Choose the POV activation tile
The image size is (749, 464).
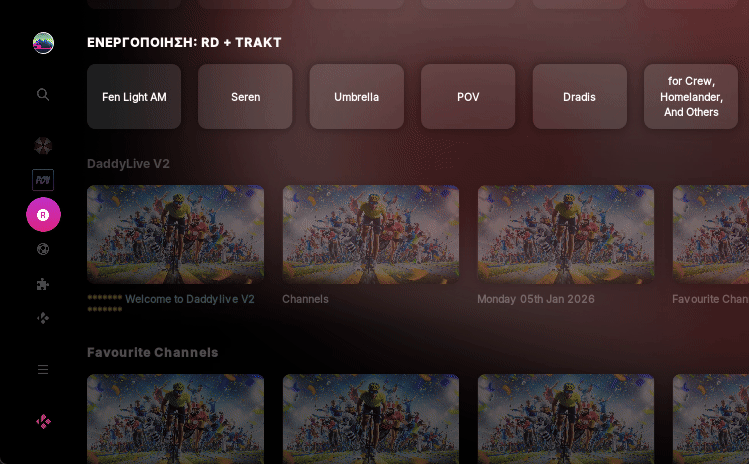coord(468,97)
